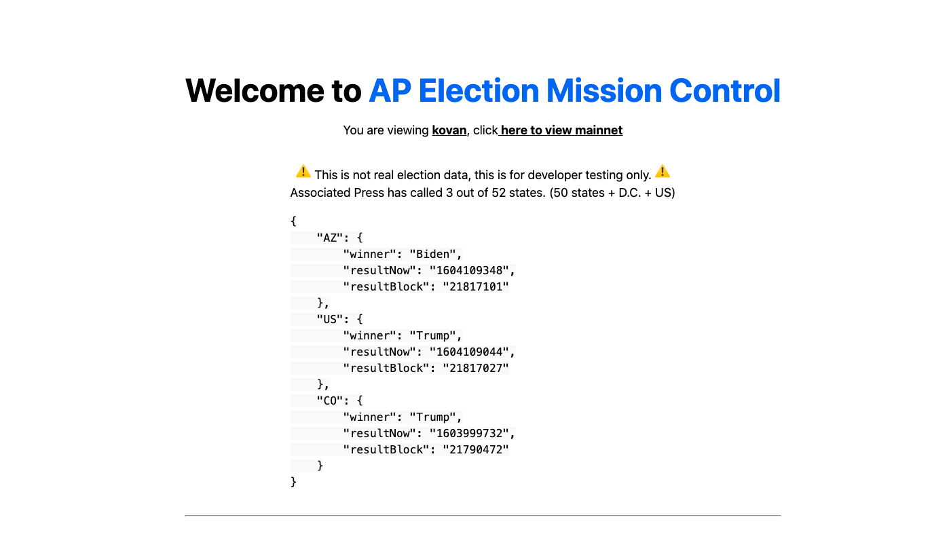Click the 'here to view mainnet' link
This screenshot has width=949, height=560.
coord(561,130)
